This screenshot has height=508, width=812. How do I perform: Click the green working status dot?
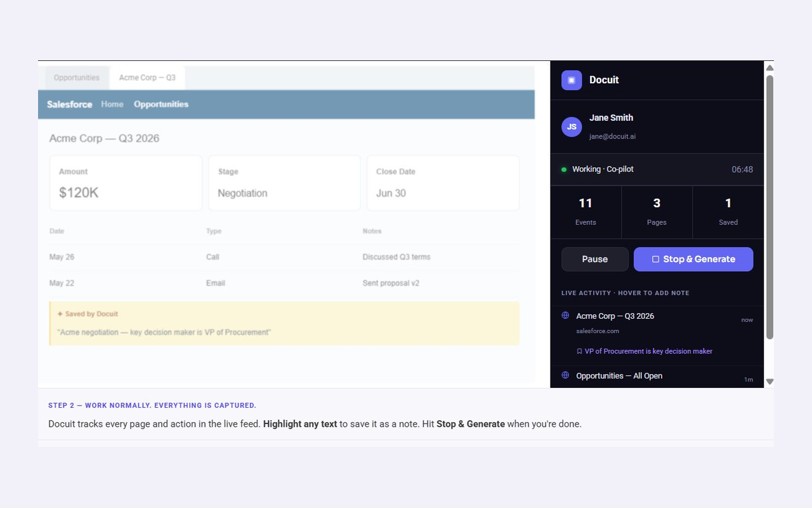click(x=564, y=170)
